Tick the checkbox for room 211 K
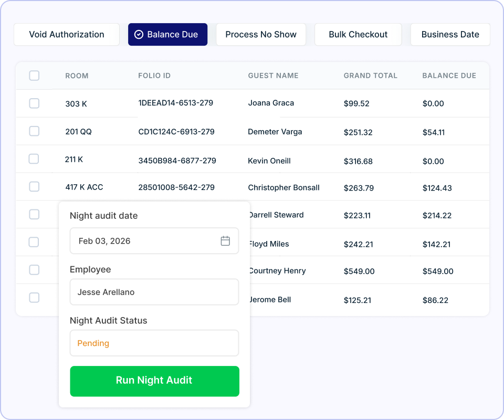The image size is (504, 420). pyautogui.click(x=34, y=159)
